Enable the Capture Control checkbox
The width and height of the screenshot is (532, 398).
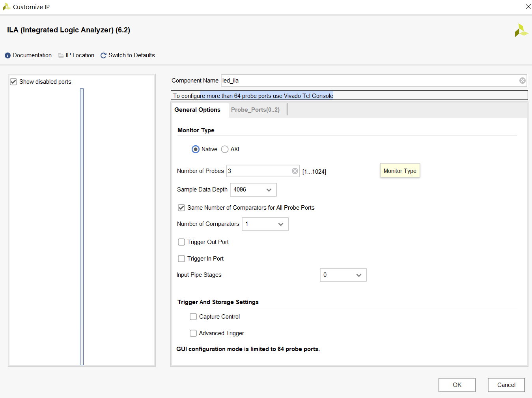tap(193, 317)
